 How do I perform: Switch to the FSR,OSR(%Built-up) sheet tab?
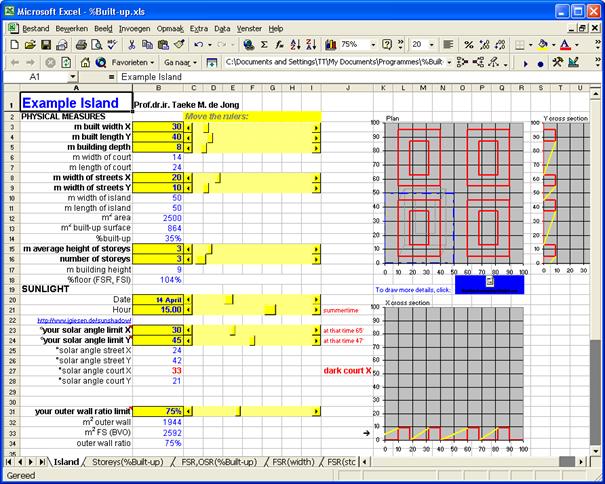click(x=219, y=462)
